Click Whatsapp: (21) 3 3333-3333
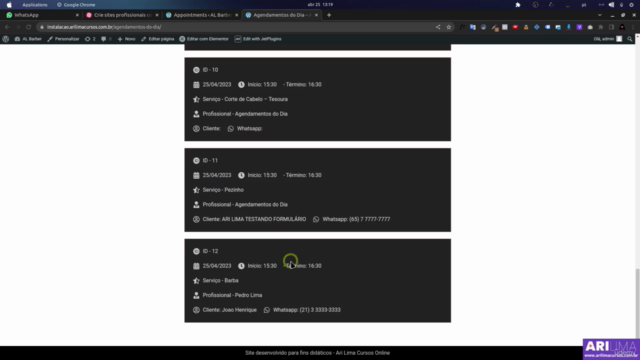The height and width of the screenshot is (360, 640). tap(307, 310)
